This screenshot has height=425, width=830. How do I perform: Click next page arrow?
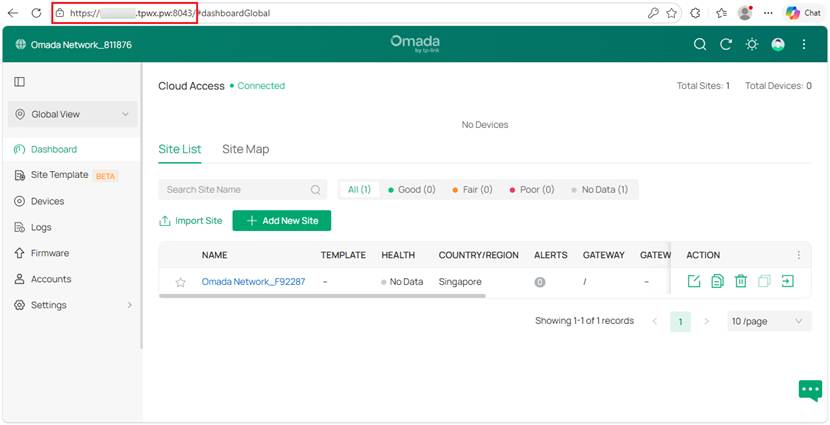pyautogui.click(x=706, y=321)
